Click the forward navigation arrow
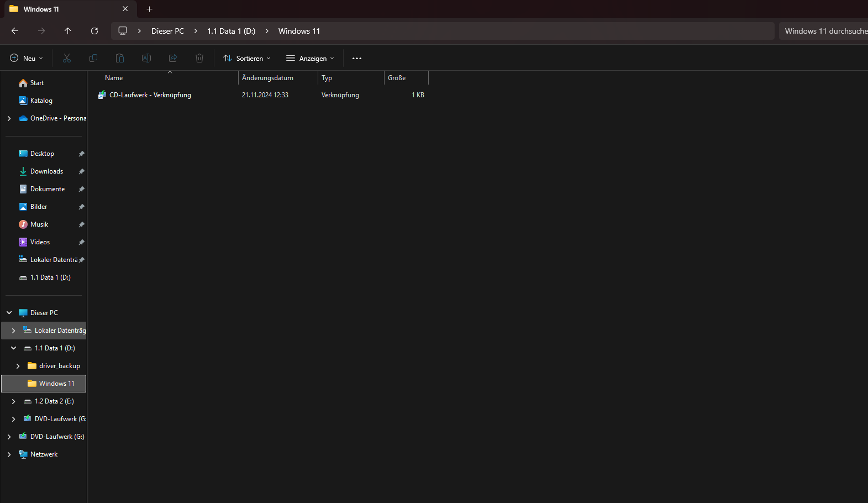The image size is (868, 503). pos(41,31)
